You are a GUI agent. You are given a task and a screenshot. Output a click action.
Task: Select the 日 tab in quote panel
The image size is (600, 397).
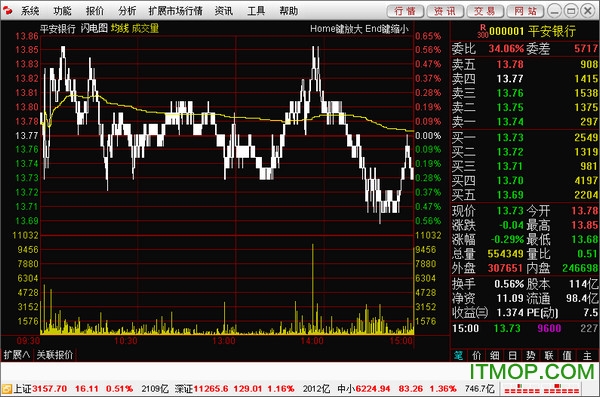[x=513, y=356]
